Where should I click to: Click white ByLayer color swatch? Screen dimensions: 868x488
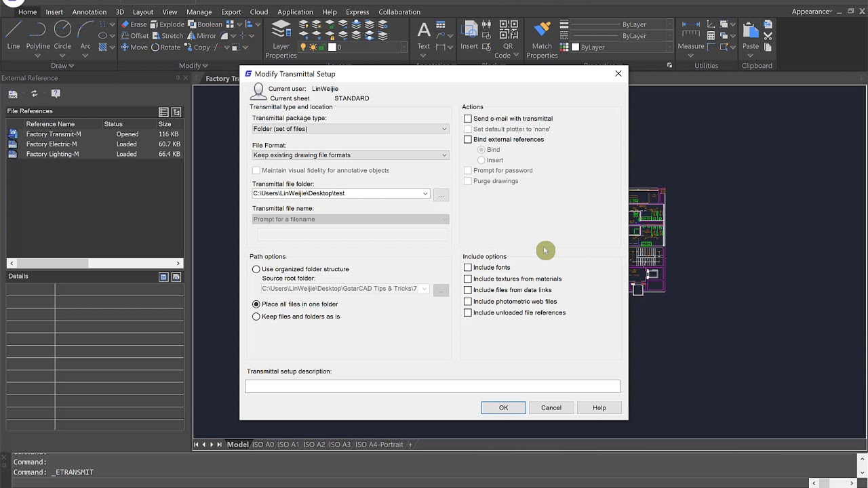point(575,47)
